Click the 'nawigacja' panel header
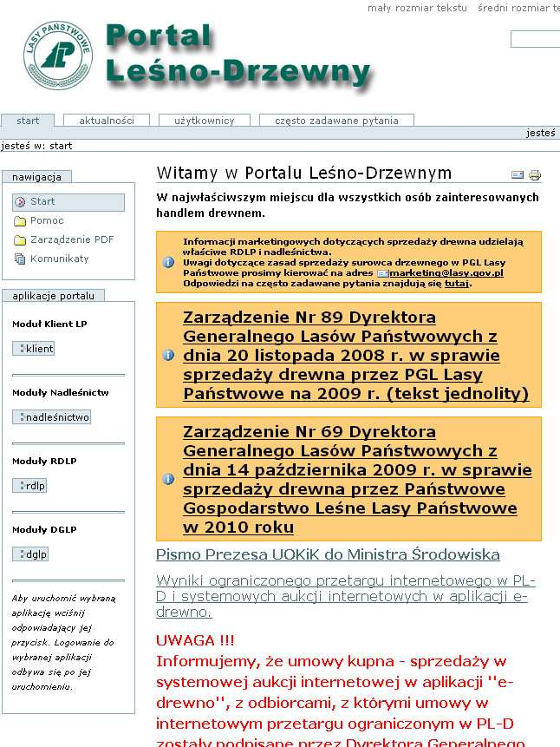This screenshot has width=560, height=747. pyautogui.click(x=36, y=177)
